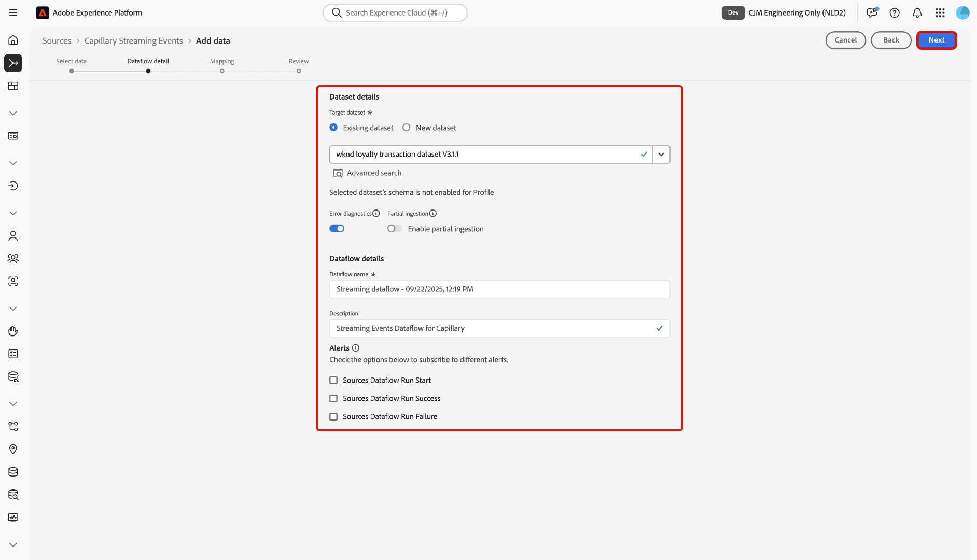
Task: Click the Next button
Action: pyautogui.click(x=936, y=40)
